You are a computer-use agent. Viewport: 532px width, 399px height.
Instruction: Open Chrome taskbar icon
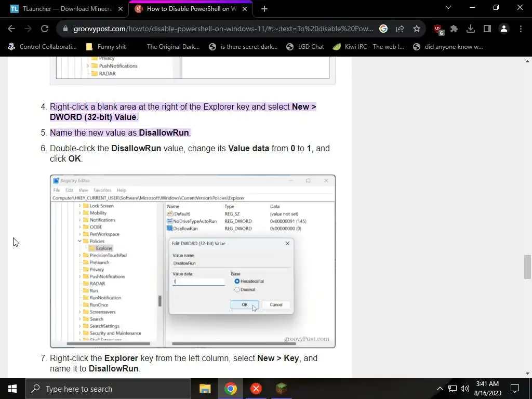[x=230, y=389]
